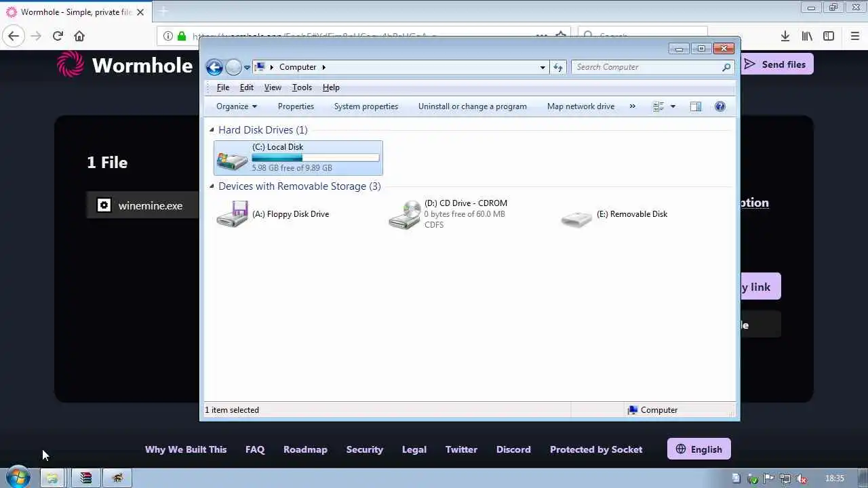Click Map network drive
Screen dimensions: 868x488
click(x=580, y=106)
